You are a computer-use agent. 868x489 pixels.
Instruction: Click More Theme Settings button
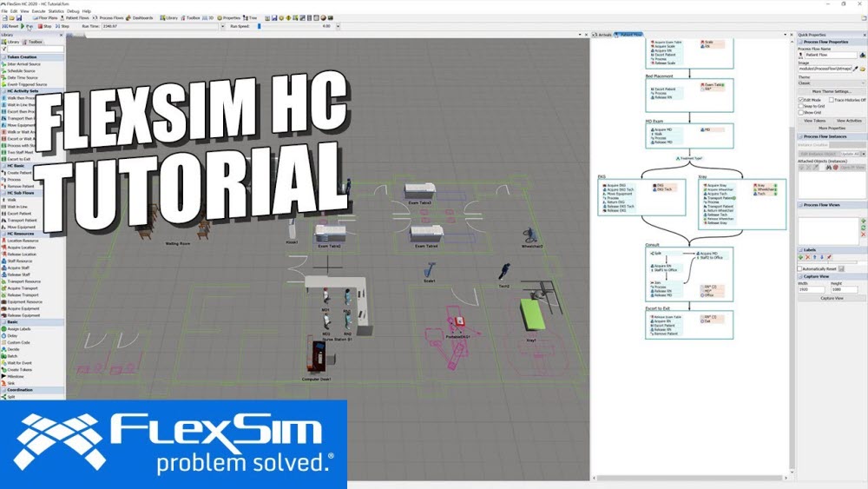point(832,91)
